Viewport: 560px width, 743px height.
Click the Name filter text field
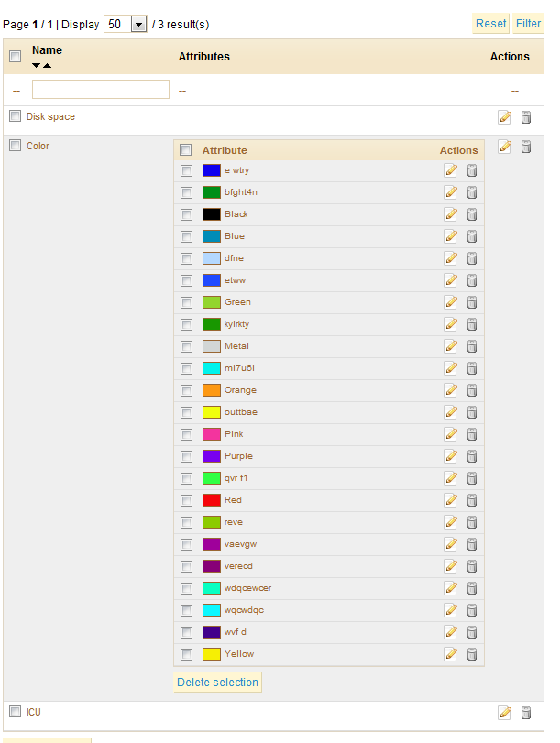pyautogui.click(x=101, y=90)
